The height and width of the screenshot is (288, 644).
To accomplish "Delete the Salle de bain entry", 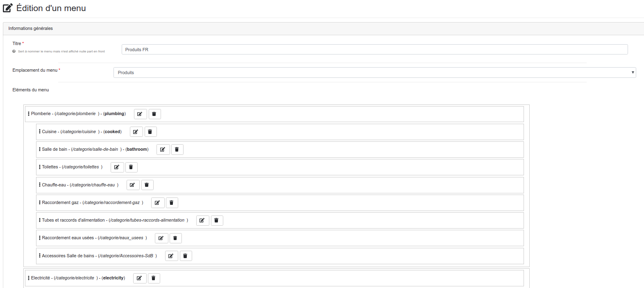I will [177, 150].
